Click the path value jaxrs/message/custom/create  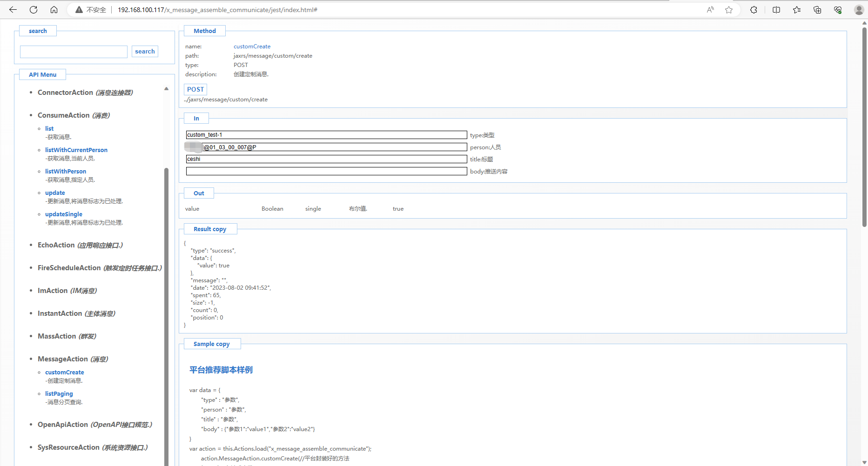coord(273,56)
